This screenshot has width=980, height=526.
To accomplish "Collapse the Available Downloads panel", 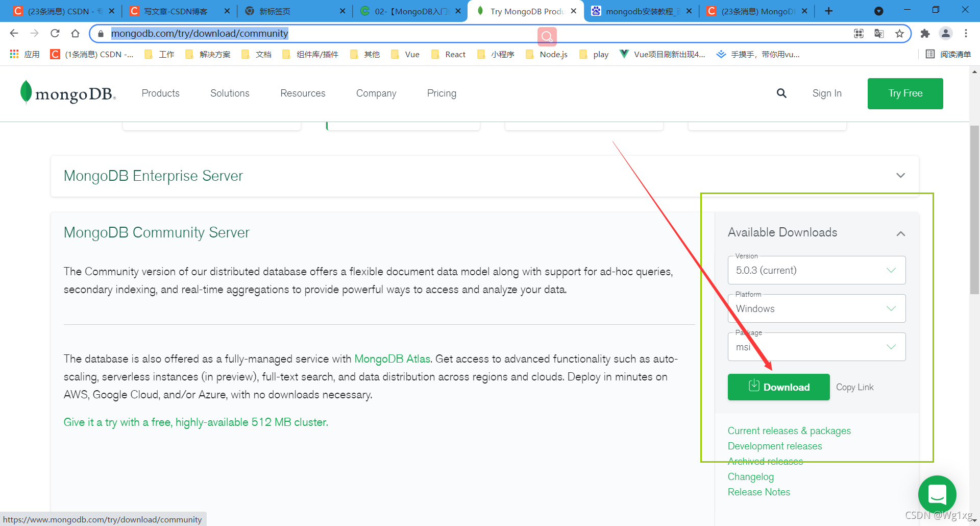I will (900, 233).
